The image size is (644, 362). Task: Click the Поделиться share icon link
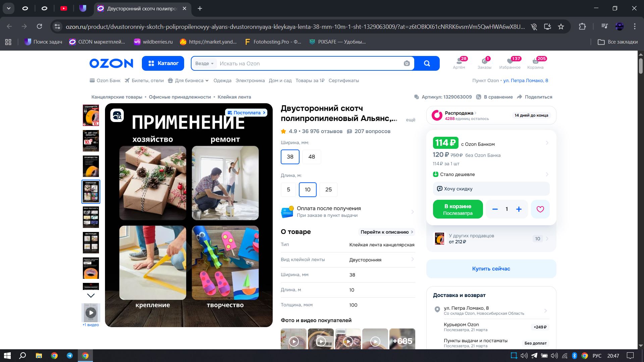(535, 97)
